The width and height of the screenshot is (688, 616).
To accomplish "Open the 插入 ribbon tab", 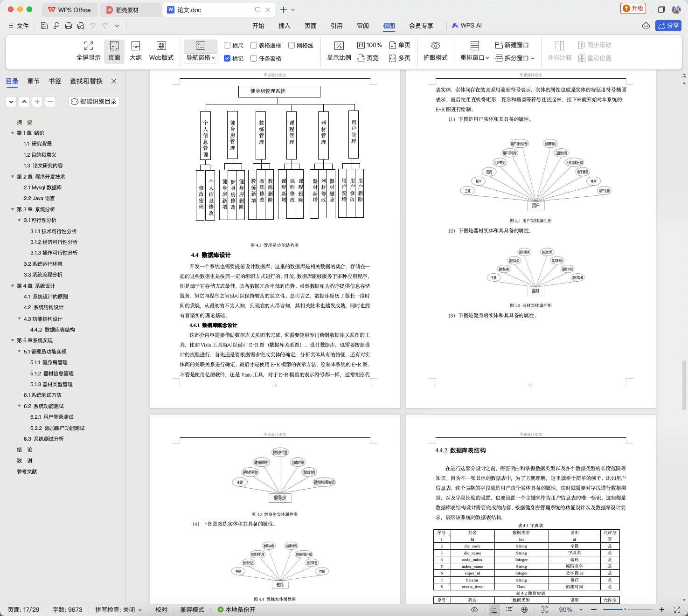I will (285, 26).
